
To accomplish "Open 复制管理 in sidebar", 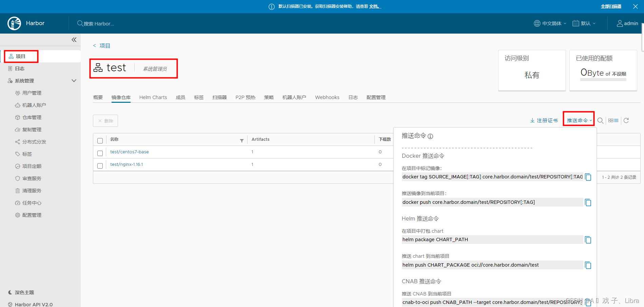I will click(32, 130).
